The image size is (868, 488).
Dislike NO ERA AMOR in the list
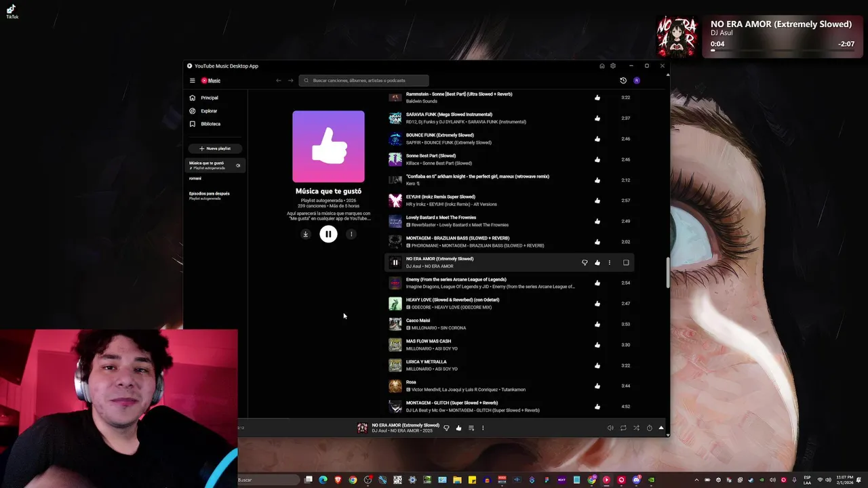point(585,262)
